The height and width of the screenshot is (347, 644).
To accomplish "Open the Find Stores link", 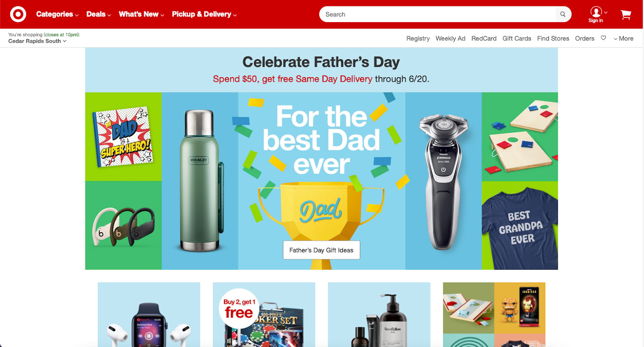I will coord(553,38).
